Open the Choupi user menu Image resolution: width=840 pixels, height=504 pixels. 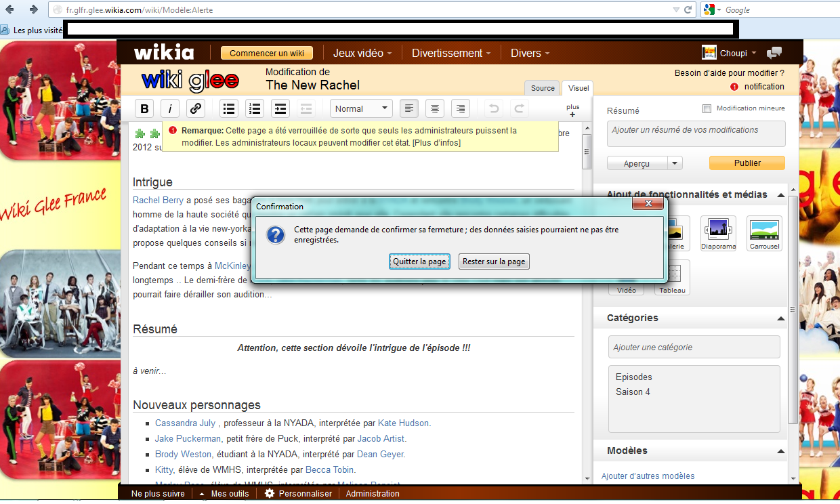click(x=729, y=53)
